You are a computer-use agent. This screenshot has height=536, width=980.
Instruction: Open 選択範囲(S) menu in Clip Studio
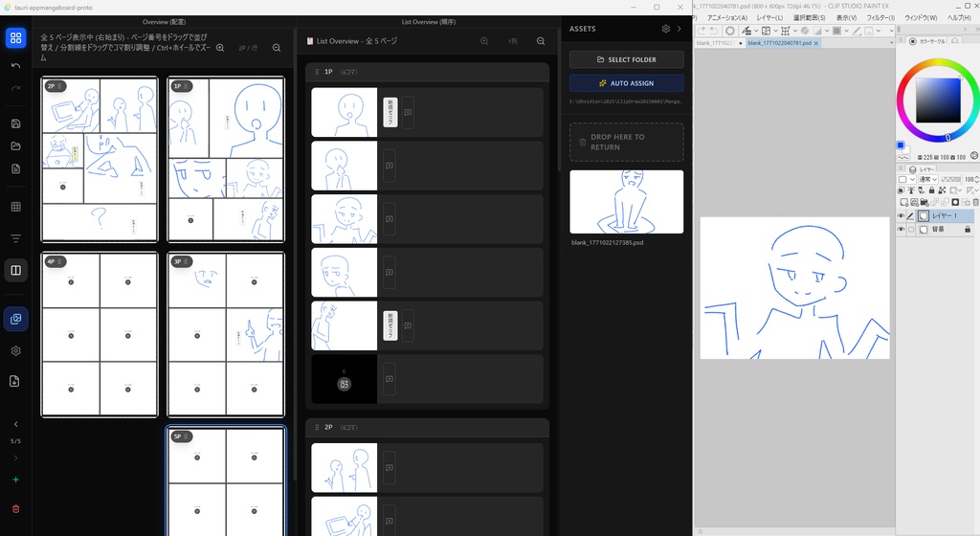[810, 18]
